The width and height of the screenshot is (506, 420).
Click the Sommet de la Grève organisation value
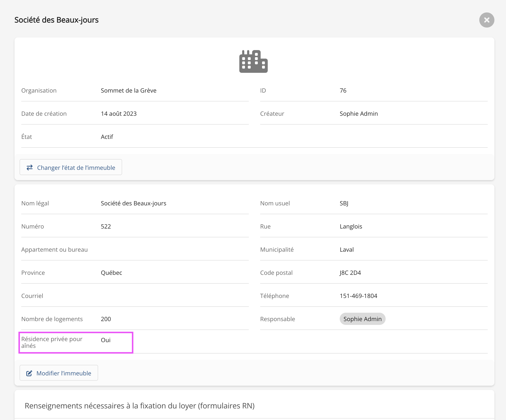pos(128,90)
